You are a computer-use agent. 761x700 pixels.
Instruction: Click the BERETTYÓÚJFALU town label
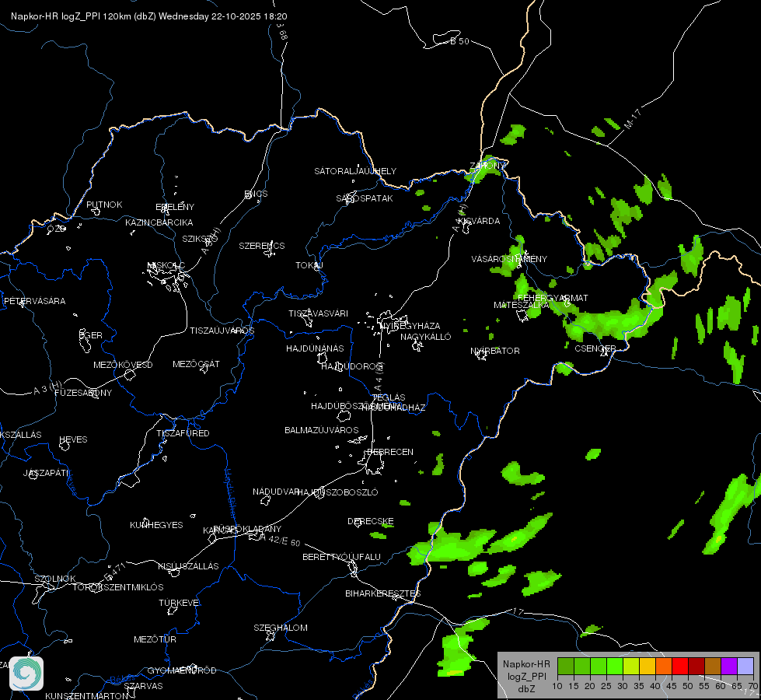click(x=342, y=557)
